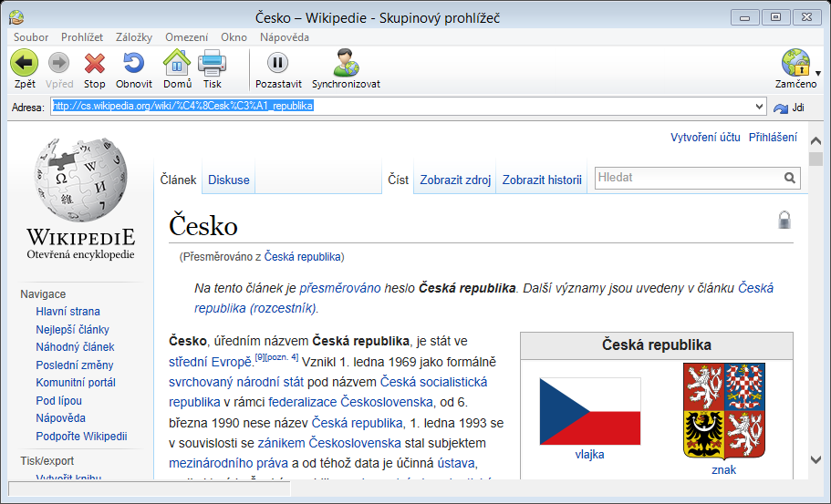Open the Soubor menu
The height and width of the screenshot is (504, 831).
31,37
